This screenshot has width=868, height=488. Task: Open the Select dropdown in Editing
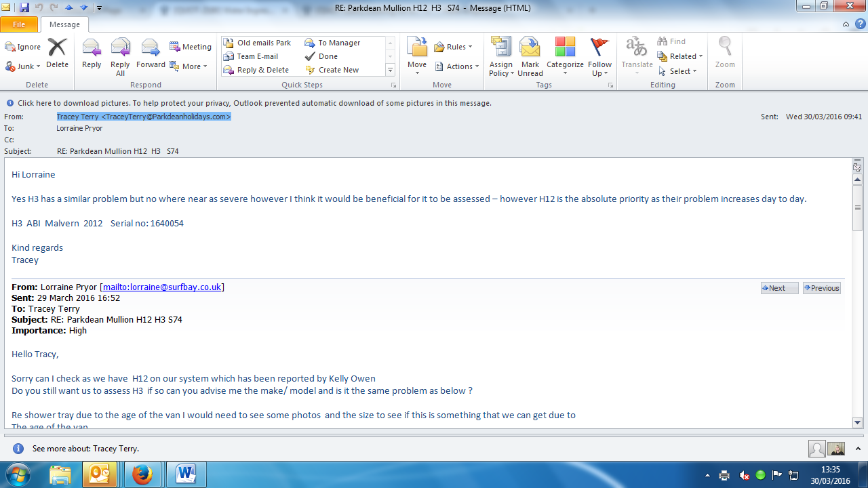coord(677,71)
